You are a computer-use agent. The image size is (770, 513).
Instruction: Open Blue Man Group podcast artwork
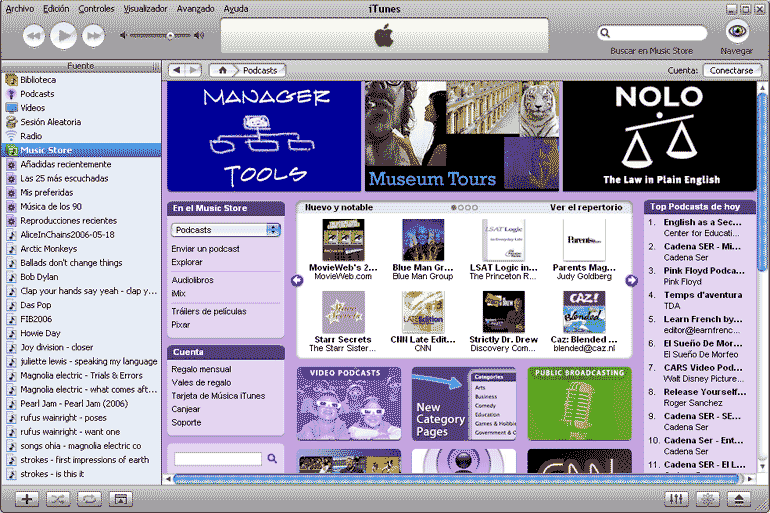pos(423,240)
